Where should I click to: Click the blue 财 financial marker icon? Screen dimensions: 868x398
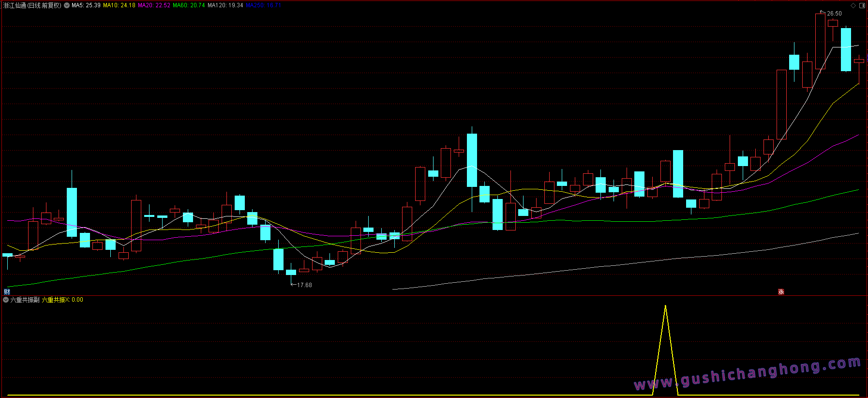pyautogui.click(x=7, y=291)
